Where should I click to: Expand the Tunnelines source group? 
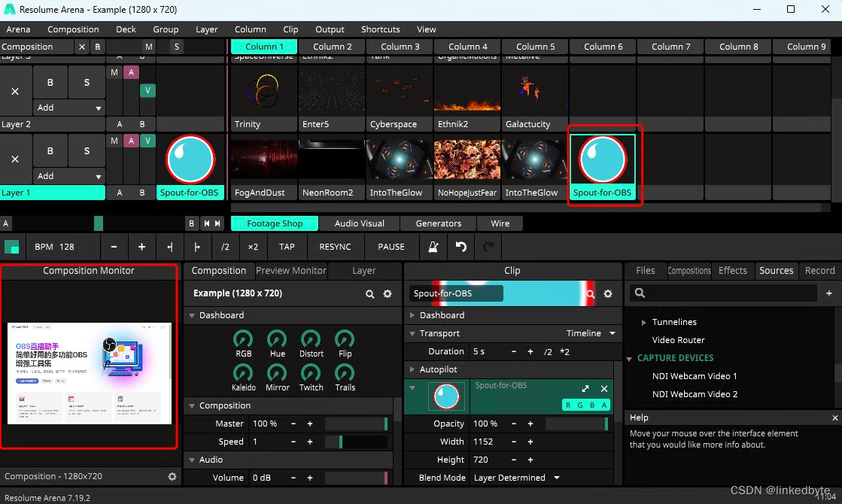coord(643,322)
